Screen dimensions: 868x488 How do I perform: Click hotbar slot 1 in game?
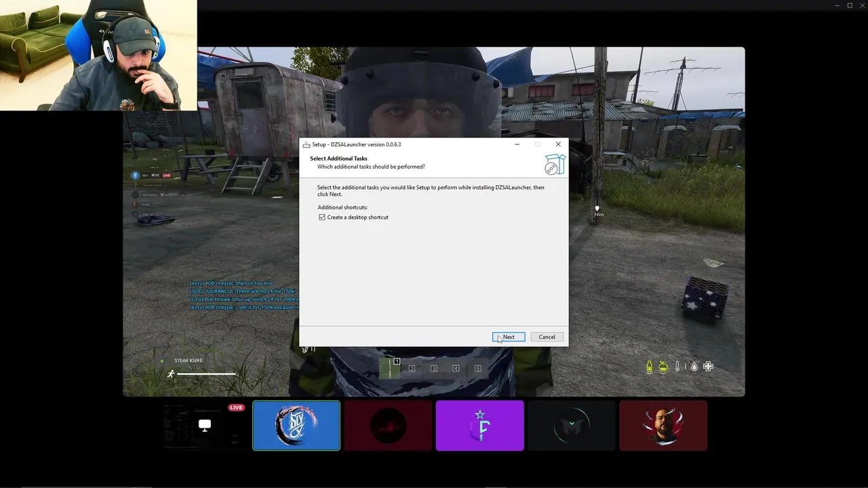(x=390, y=367)
